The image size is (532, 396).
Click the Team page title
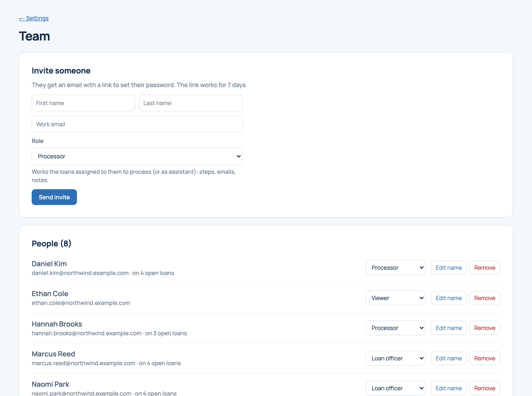point(35,36)
